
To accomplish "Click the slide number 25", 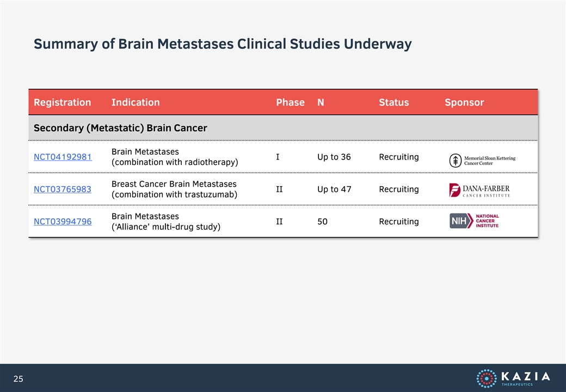I will (x=18, y=378).
